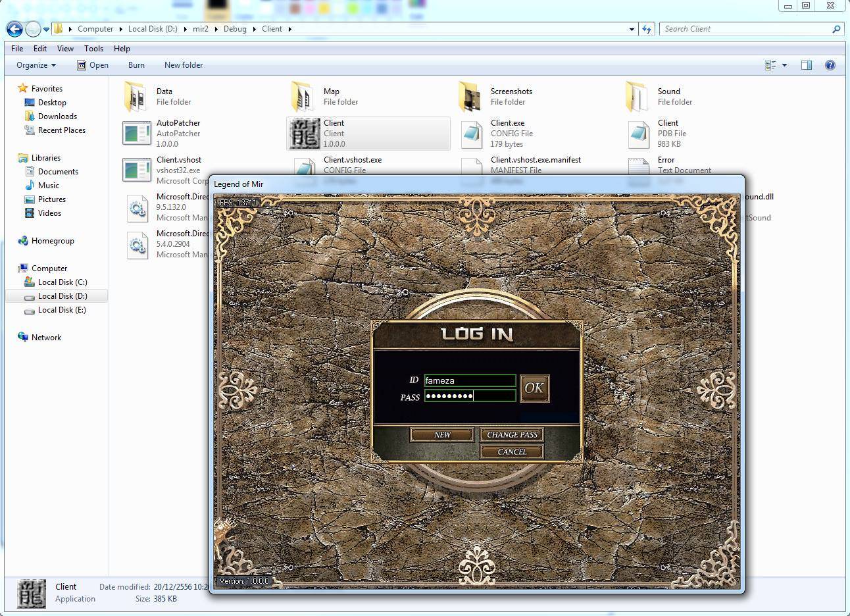Select Libraries in the navigation pane
This screenshot has width=850, height=616.
[46, 158]
